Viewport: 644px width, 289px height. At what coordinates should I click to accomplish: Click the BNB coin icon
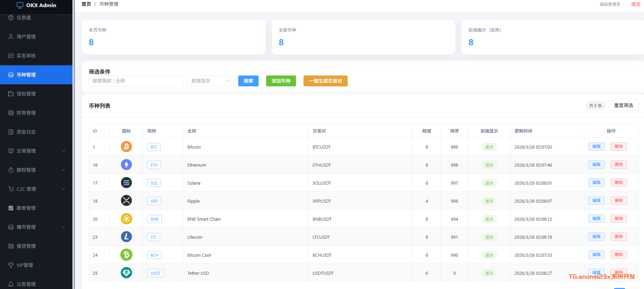[126, 219]
